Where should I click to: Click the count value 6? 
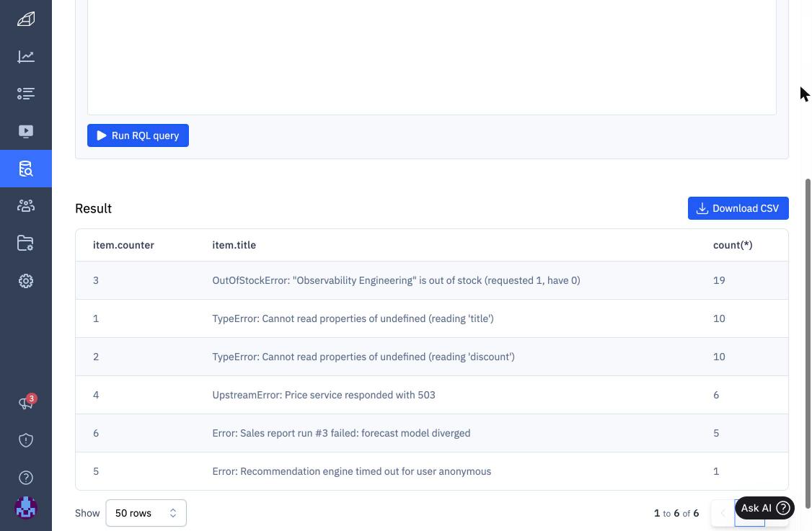tap(716, 395)
